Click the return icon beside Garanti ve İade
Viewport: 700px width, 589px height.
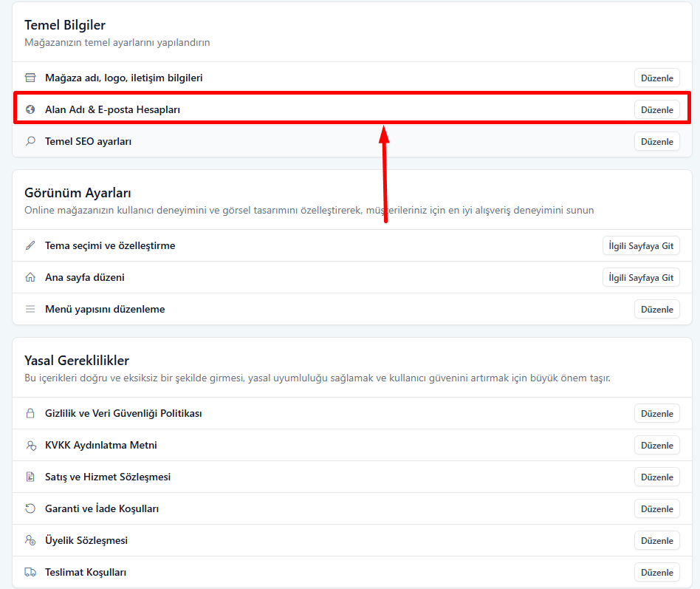click(x=30, y=508)
